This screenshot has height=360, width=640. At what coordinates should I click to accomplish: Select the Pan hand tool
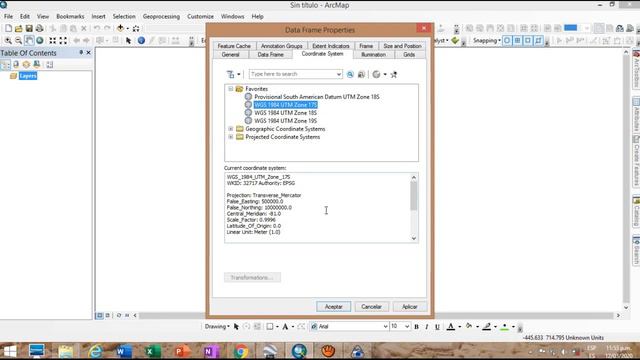pyautogui.click(x=29, y=40)
